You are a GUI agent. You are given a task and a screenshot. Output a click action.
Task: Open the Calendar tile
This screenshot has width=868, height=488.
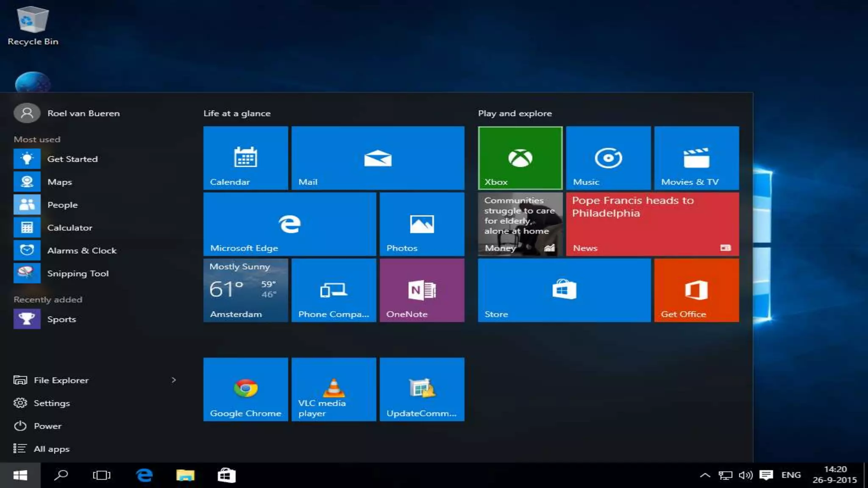(245, 158)
